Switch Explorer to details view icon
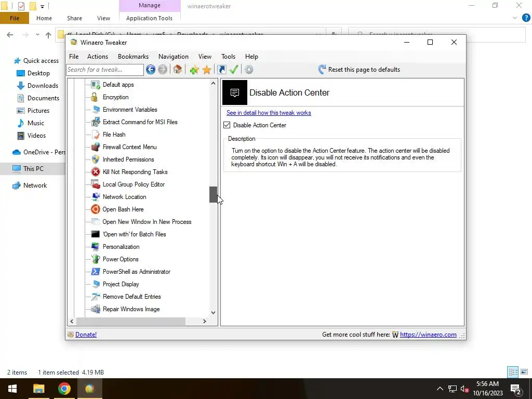532x399 pixels. tap(513, 372)
